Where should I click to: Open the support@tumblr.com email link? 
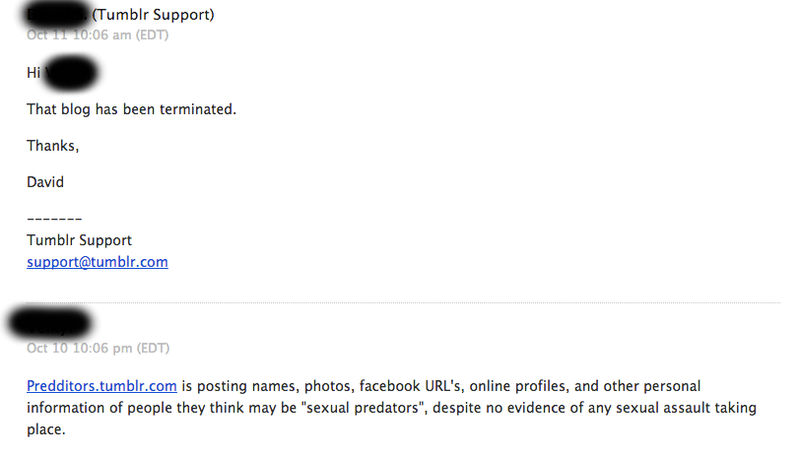coord(97,262)
